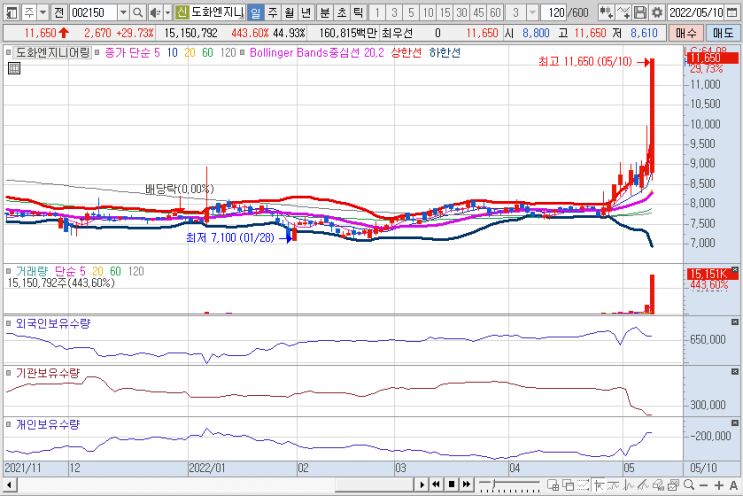Click the 최우선 price label

397,33
